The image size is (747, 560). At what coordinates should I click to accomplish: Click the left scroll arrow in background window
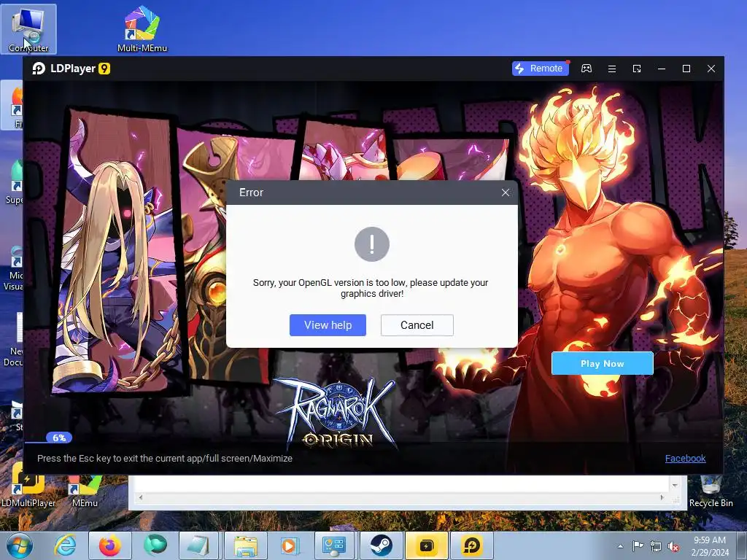(141, 497)
